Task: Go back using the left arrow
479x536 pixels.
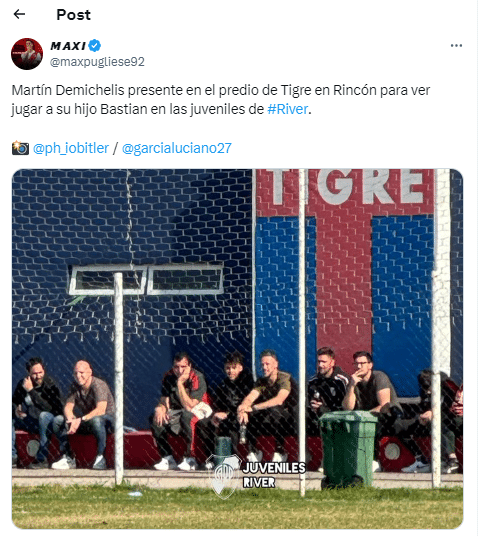Action: coord(19,14)
